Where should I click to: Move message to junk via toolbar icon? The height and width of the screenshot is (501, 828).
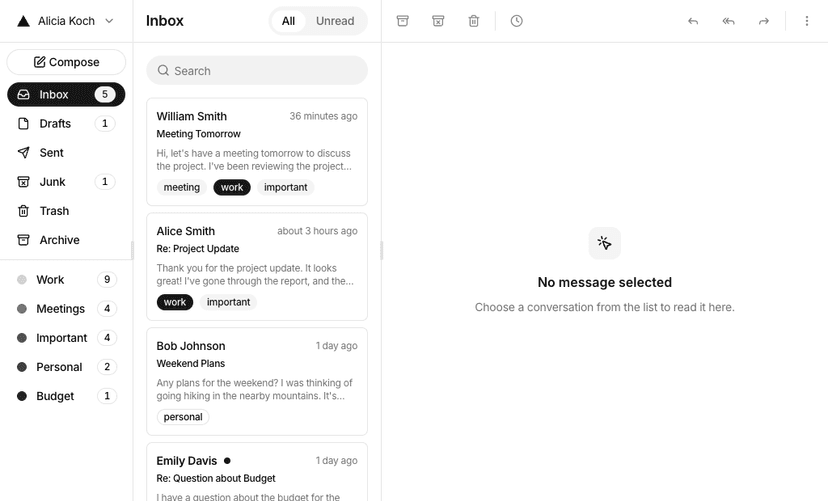coord(438,21)
